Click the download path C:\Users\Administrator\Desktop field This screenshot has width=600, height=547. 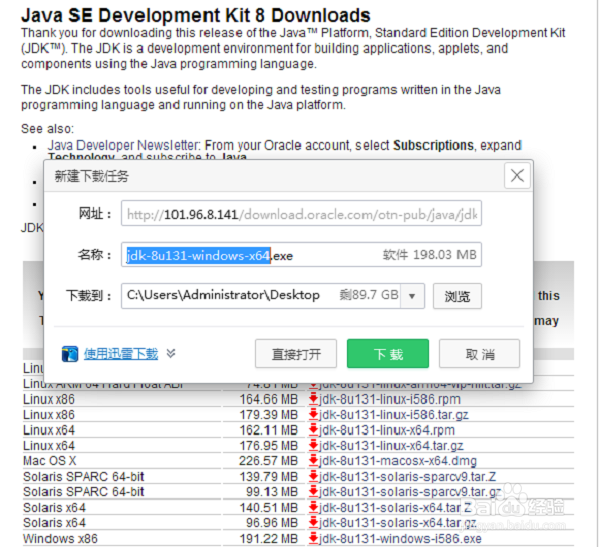point(273,296)
